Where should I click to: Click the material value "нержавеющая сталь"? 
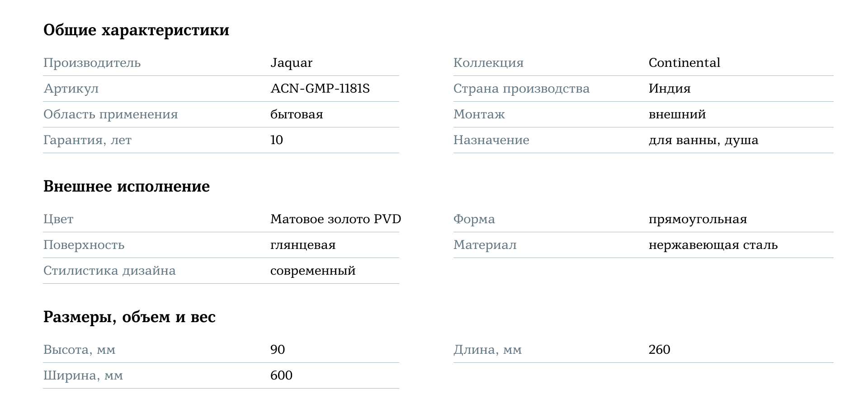coord(713,245)
